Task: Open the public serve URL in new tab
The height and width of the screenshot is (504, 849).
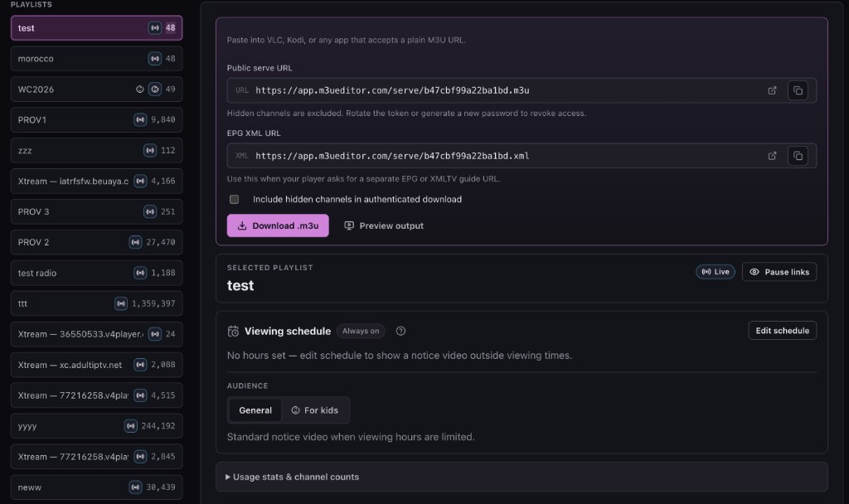Action: pyautogui.click(x=772, y=90)
